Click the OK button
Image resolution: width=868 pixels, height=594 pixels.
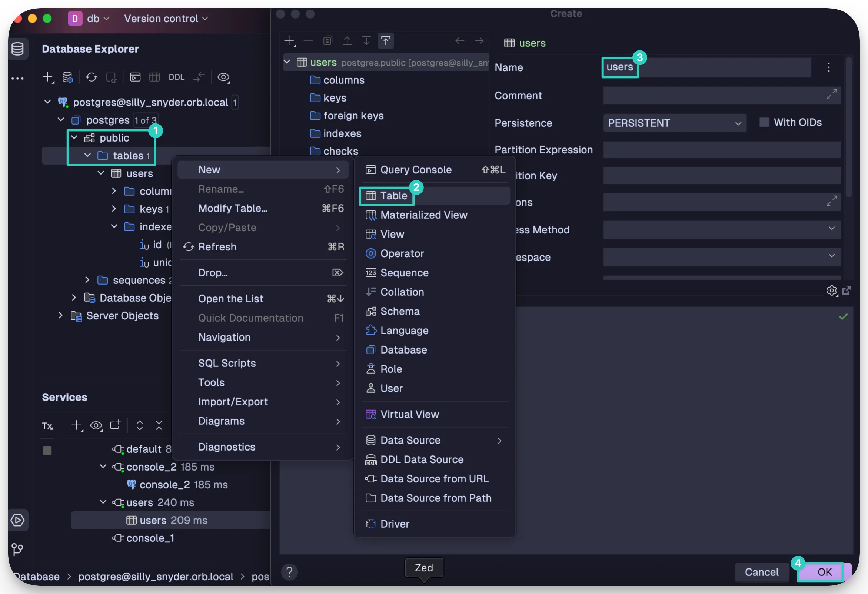(x=825, y=572)
